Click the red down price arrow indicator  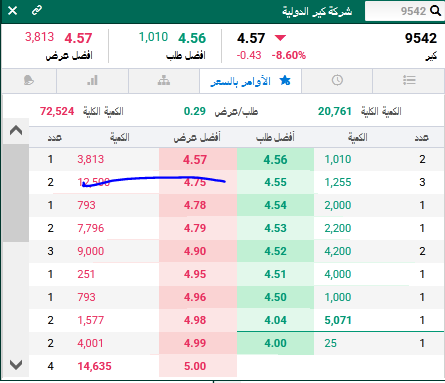280,38
